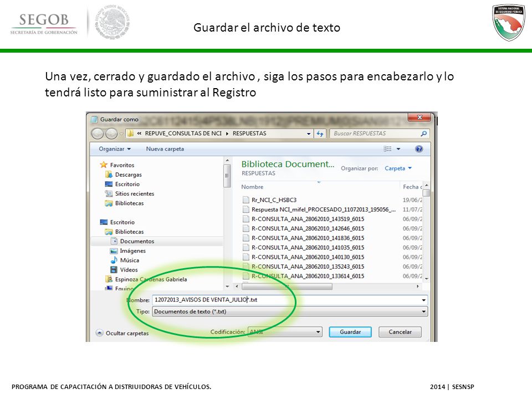Select file R-CONSULTA_ANA_28062010_141035_6015

tap(303, 247)
